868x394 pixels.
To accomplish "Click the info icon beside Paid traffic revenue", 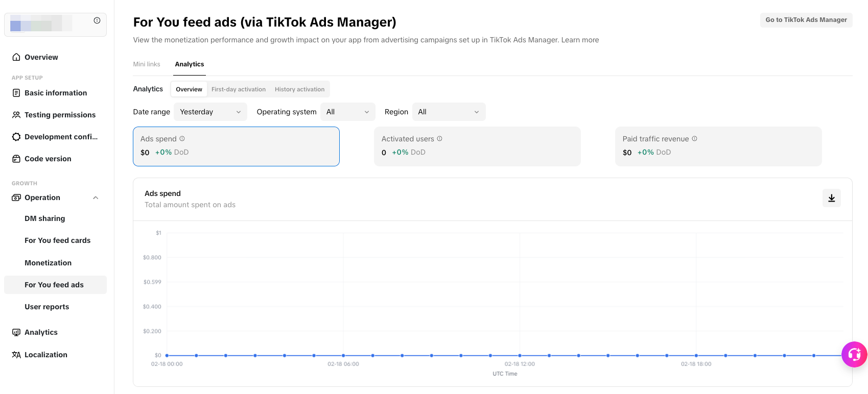I will point(694,139).
